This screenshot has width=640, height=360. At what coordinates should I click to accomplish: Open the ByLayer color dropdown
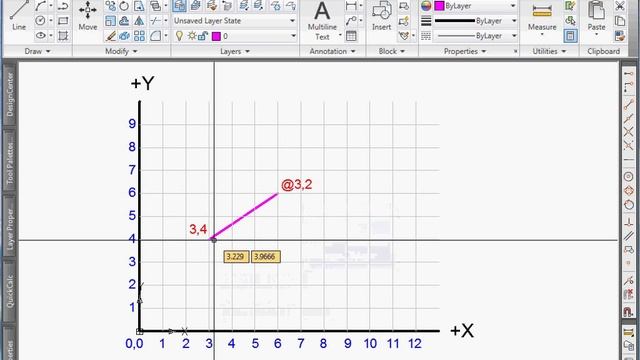tap(513, 6)
